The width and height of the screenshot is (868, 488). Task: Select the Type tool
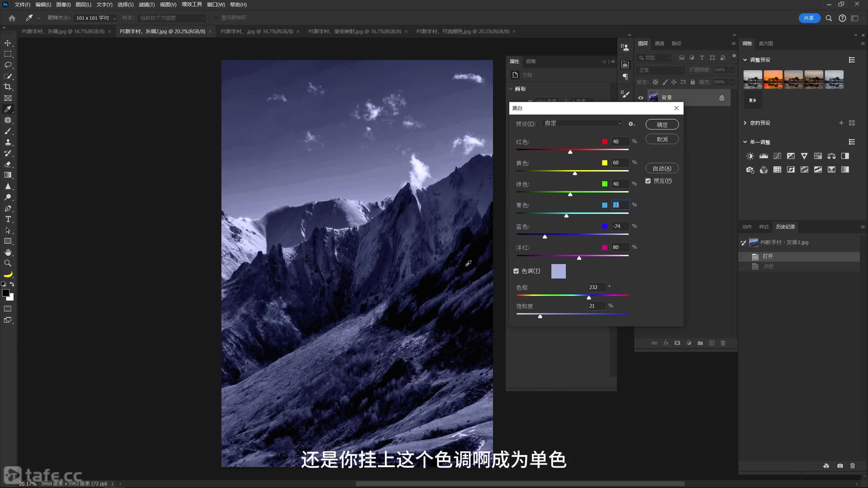[8, 219]
